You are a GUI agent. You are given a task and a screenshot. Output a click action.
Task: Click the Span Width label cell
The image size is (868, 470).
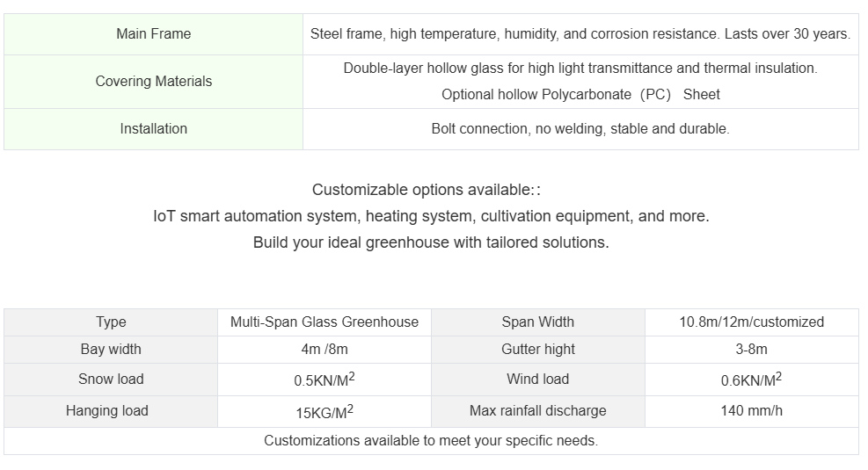pos(537,322)
